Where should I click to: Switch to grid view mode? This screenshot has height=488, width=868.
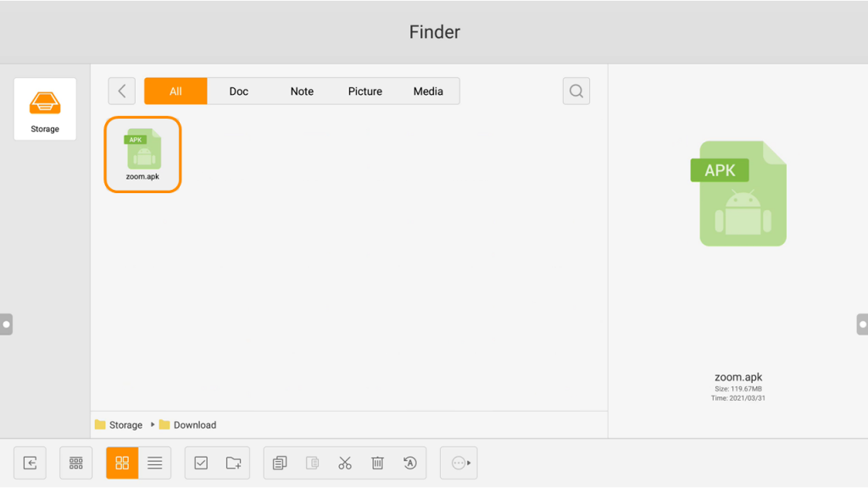click(121, 463)
